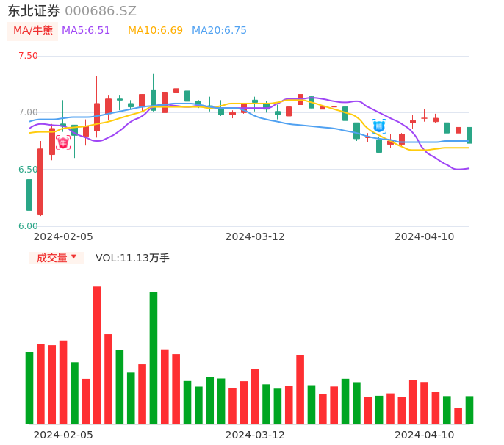
Task: Click the 6.00 price axis label
Action: coord(28,226)
